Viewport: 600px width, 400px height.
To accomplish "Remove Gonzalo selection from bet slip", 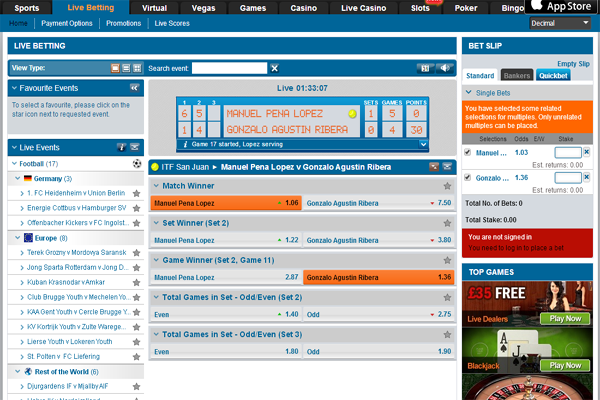I will (x=587, y=177).
